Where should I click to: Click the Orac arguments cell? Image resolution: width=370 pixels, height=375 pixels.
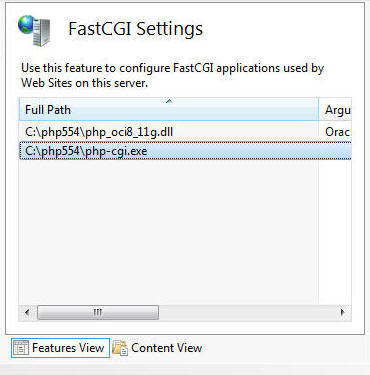337,132
